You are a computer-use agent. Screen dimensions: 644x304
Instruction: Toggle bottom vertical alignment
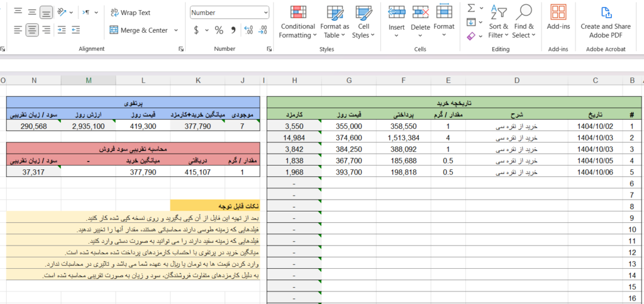click(x=46, y=12)
